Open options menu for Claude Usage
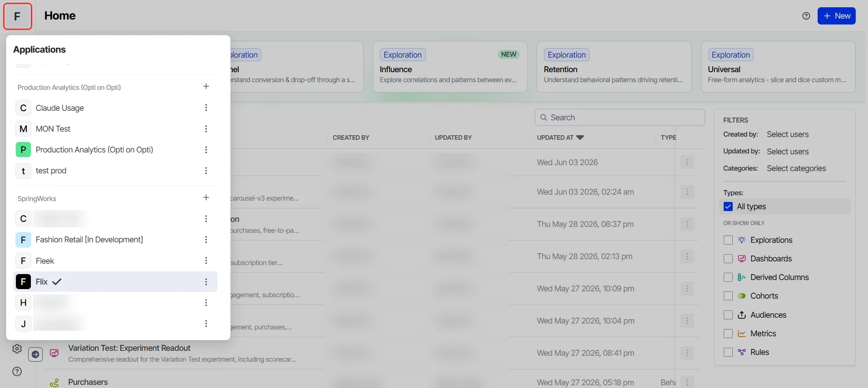The height and width of the screenshot is (388, 868). point(206,108)
